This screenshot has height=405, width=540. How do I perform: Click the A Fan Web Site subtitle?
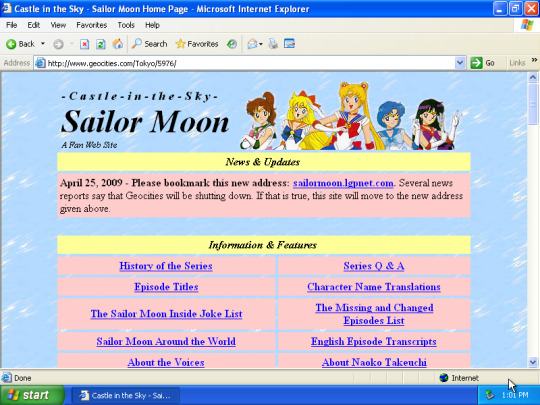[89, 145]
